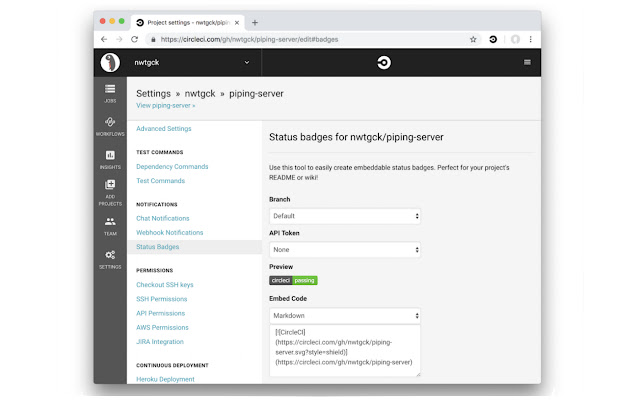The image size is (640, 400).
Task: Open Webhook Notifications settings
Action: [170, 232]
